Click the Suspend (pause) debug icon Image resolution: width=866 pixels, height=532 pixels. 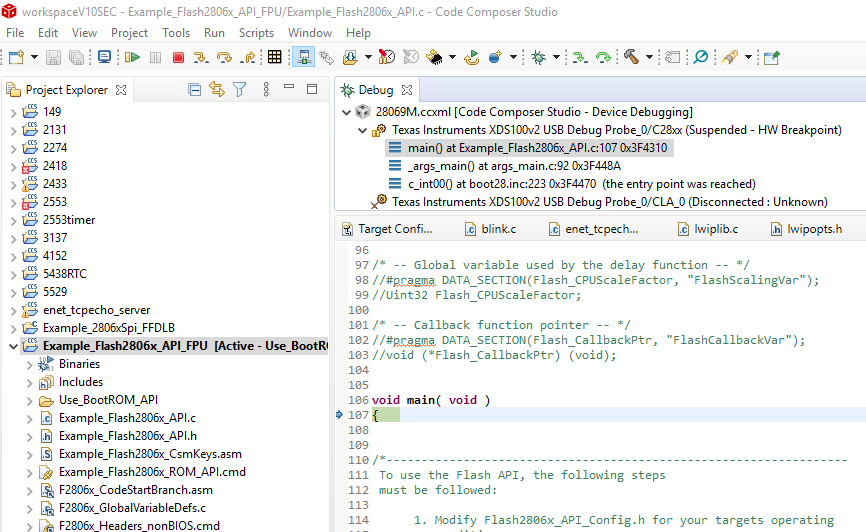tap(155, 57)
